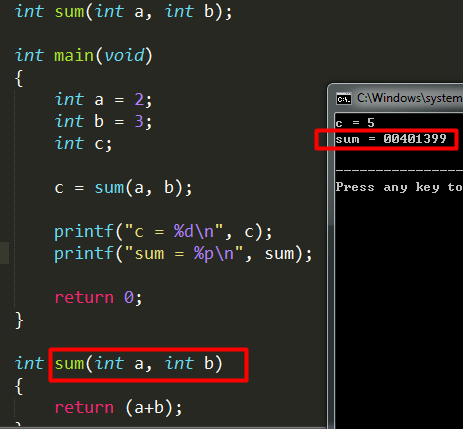463x429 pixels.
Task: Click the console title "C:\Windows\system"
Action: [410, 98]
